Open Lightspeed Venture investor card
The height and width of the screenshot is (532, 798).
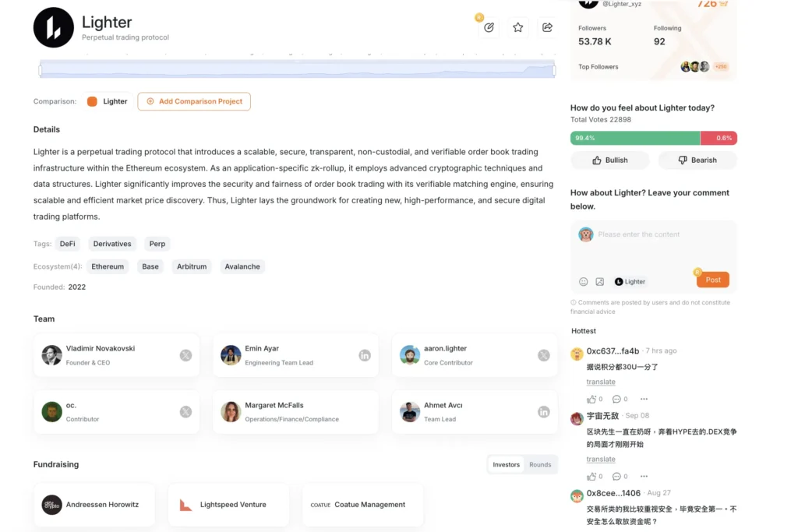tap(228, 505)
